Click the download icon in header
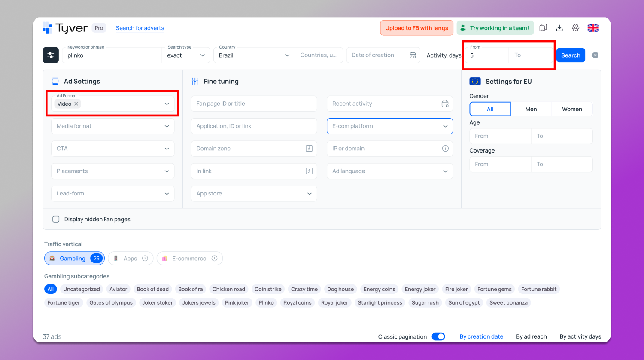This screenshot has height=360, width=644. click(559, 28)
